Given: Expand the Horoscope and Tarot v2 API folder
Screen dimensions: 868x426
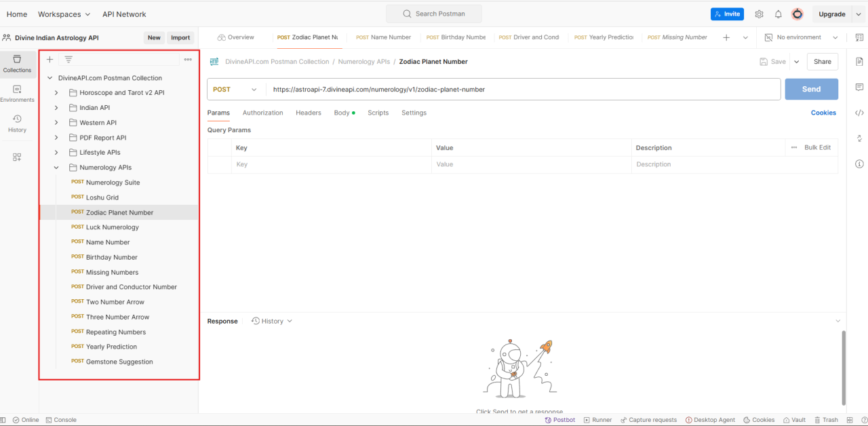Looking at the screenshot, I should pyautogui.click(x=56, y=93).
